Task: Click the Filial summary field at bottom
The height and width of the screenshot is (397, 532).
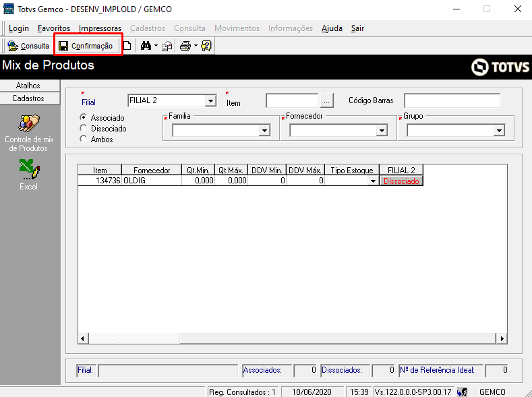Action: (x=168, y=371)
